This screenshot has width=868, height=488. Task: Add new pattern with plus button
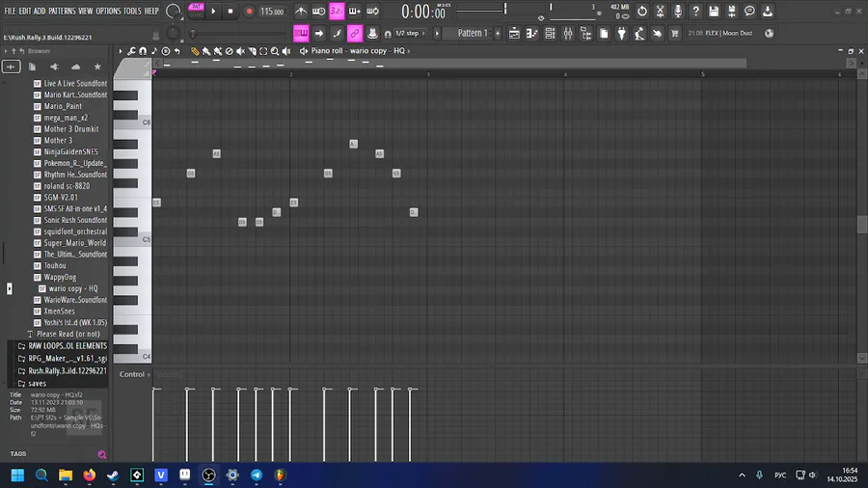click(498, 33)
